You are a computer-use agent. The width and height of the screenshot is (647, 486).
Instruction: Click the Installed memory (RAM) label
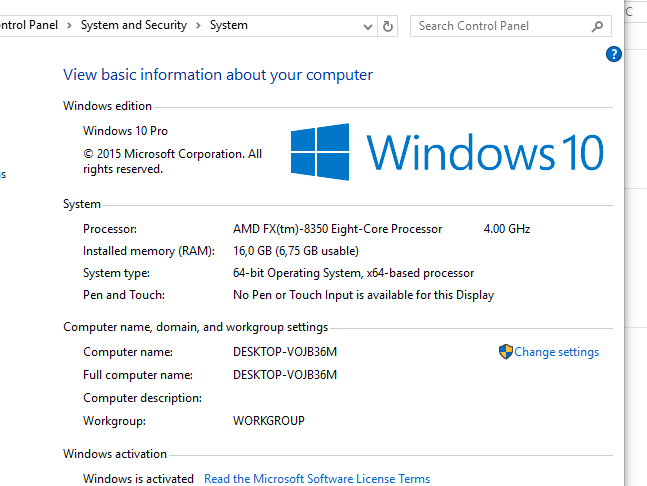tap(149, 251)
